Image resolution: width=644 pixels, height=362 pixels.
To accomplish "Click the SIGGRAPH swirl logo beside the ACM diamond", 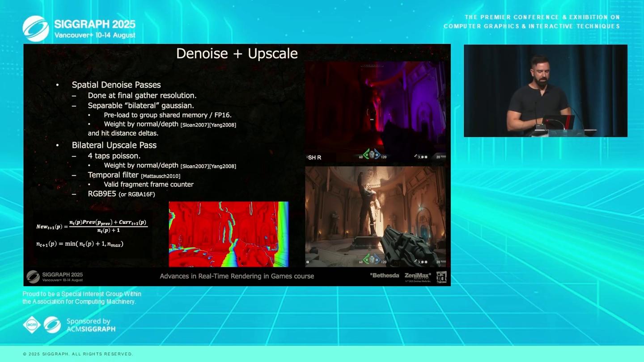I will coord(52,325).
